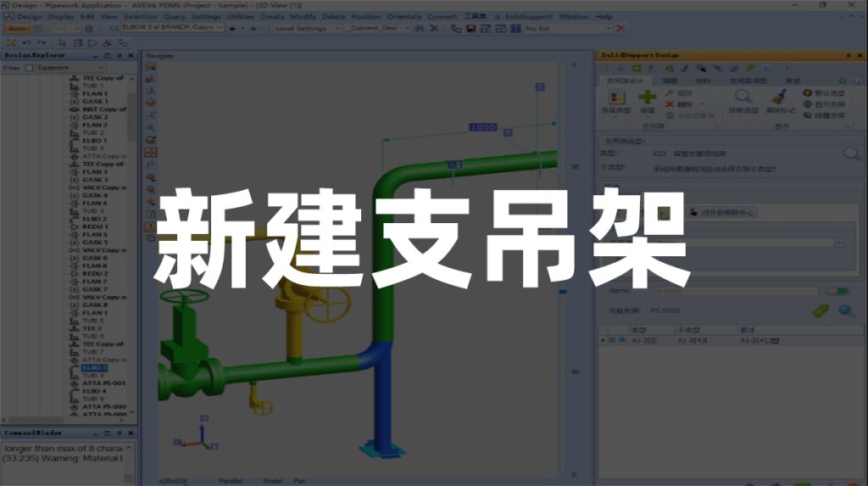
Task: Select ATTA PS-001 in Design Explorer tree
Action: tap(103, 383)
